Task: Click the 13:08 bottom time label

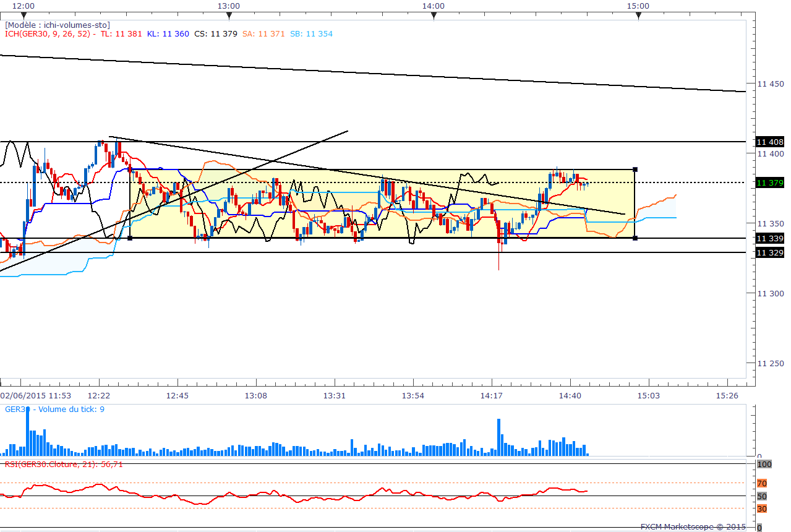Action: tap(256, 395)
